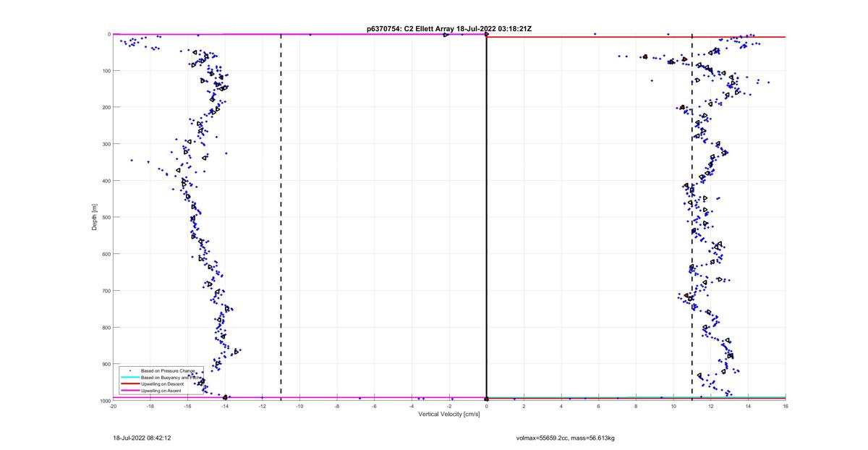
Task: Click depth tick label '800'
Action: tap(106, 327)
